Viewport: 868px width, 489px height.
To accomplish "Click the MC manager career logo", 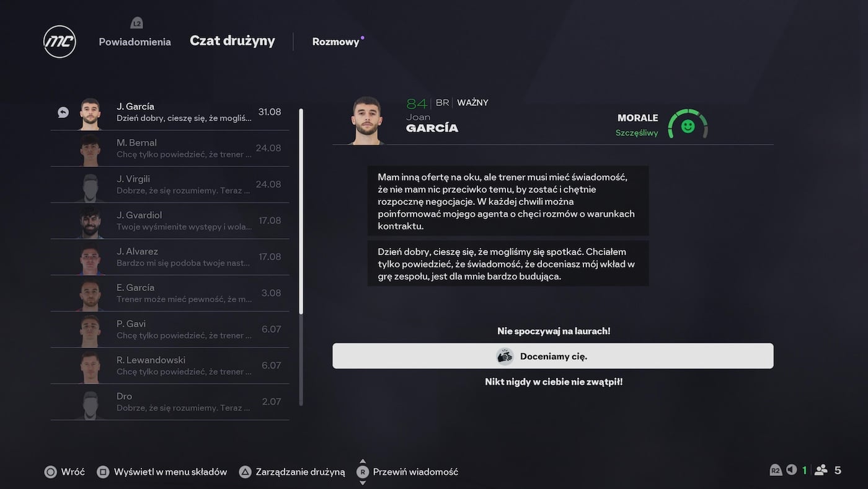I will [x=60, y=42].
